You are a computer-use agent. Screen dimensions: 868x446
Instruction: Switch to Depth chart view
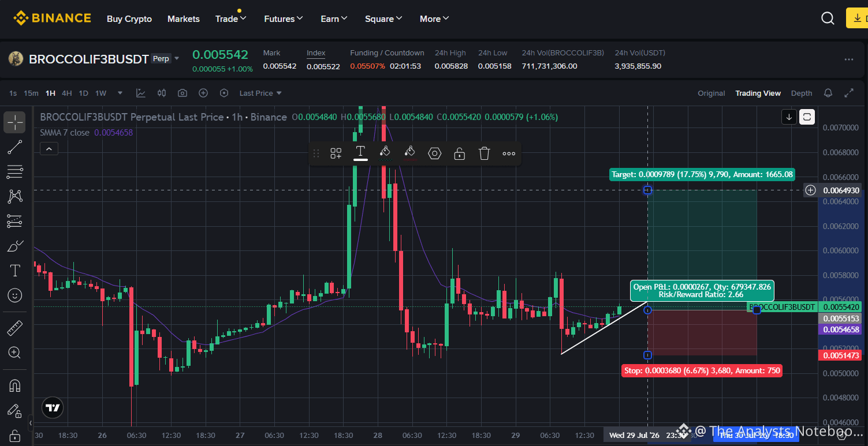pyautogui.click(x=802, y=93)
